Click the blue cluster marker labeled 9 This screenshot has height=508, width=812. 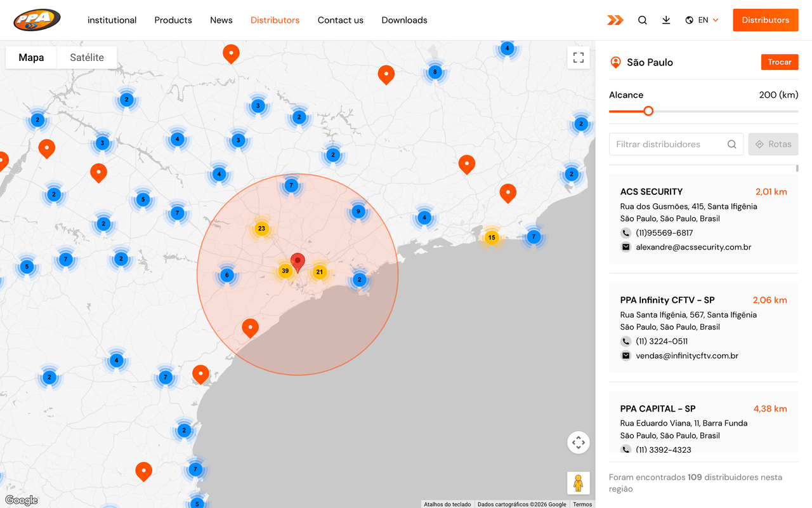[x=358, y=211]
